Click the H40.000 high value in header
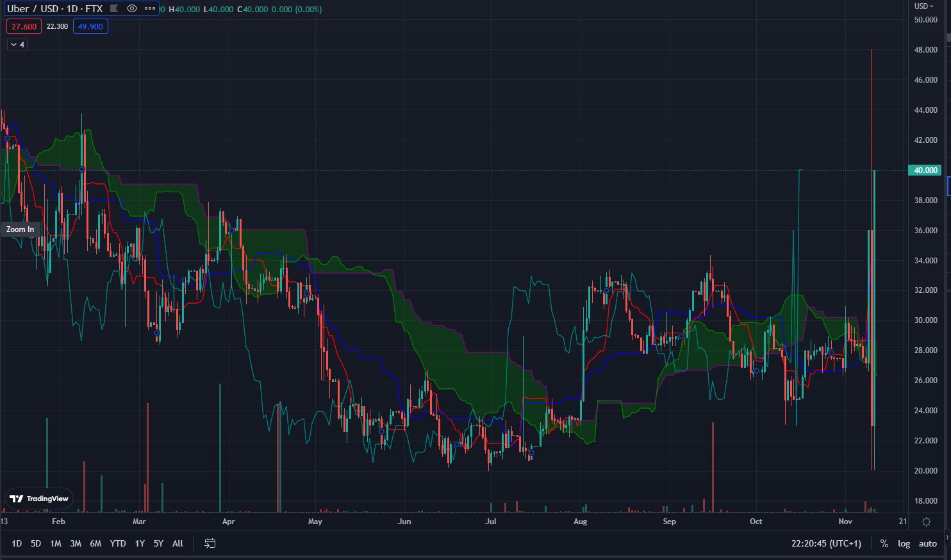 [185, 10]
